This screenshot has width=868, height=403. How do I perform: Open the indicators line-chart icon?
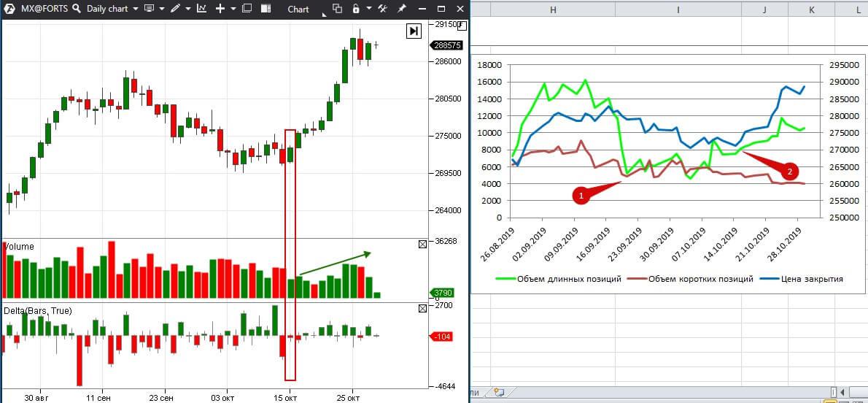pyautogui.click(x=201, y=9)
